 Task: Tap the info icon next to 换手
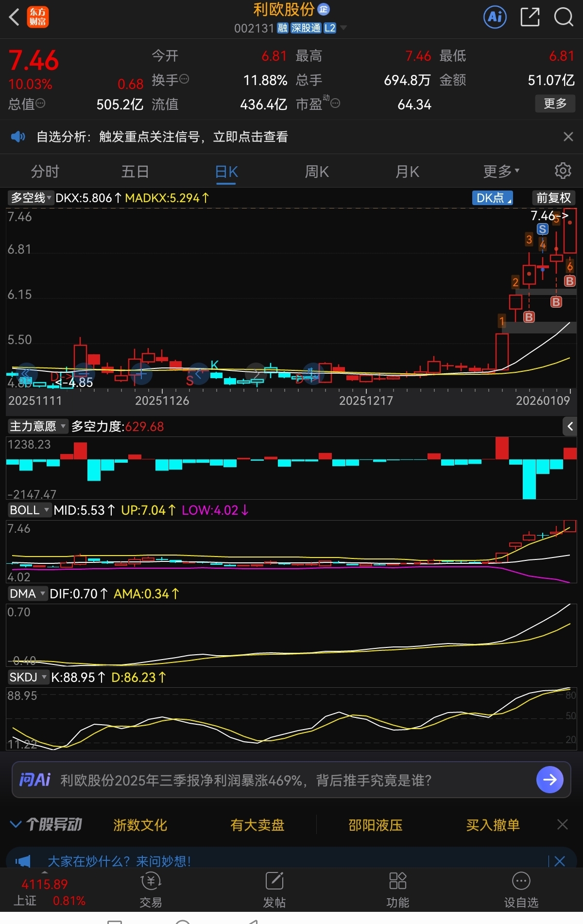click(184, 79)
